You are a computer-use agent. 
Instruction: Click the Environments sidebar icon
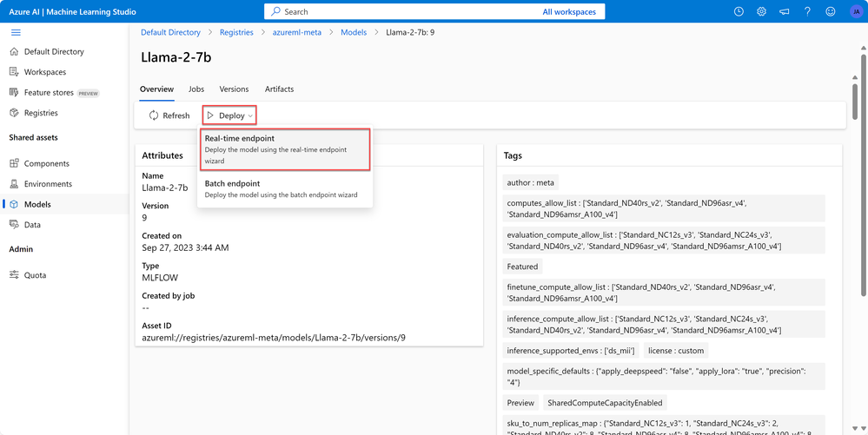click(x=14, y=184)
